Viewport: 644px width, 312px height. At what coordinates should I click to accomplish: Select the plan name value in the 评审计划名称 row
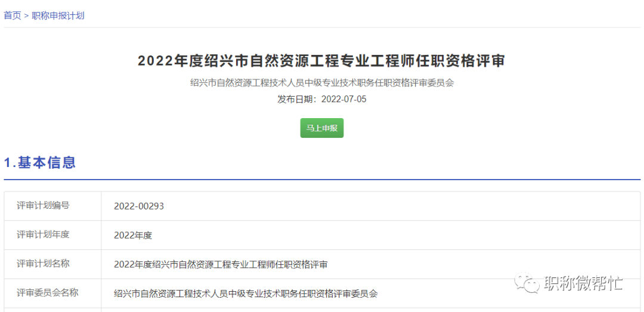[221, 265]
